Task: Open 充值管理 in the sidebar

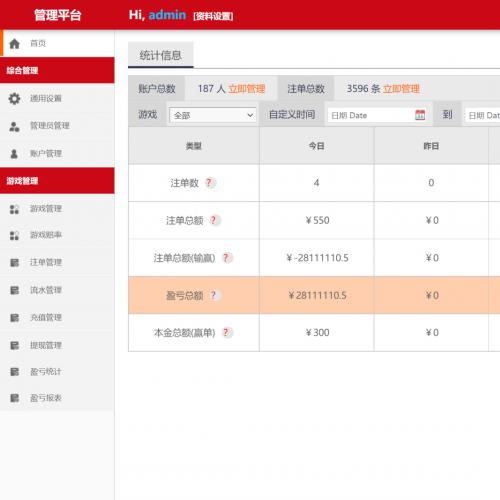Action: tap(57, 317)
